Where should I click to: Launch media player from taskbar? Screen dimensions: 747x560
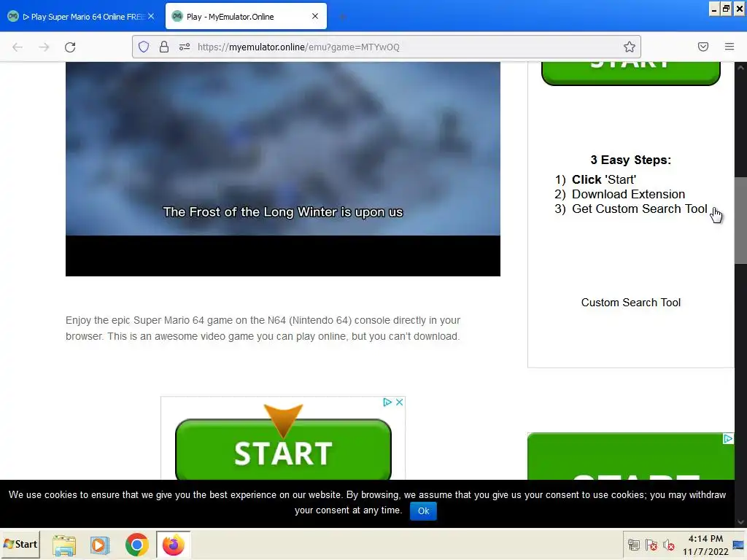pyautogui.click(x=100, y=545)
